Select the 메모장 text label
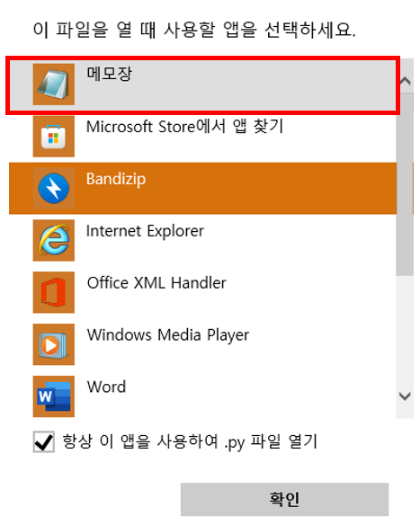Image resolution: width=420 pixels, height=525 pixels. click(x=109, y=74)
